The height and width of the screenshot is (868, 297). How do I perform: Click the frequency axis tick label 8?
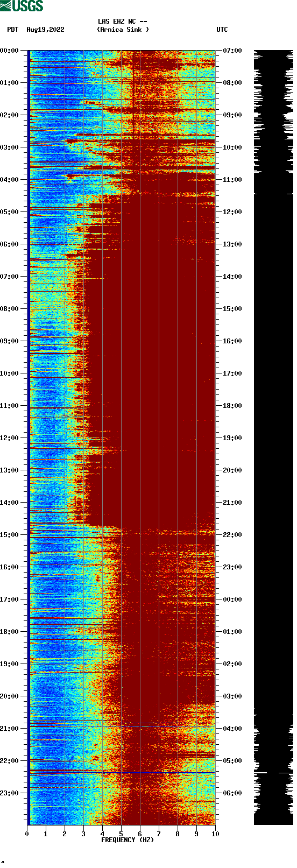pyautogui.click(x=178, y=834)
